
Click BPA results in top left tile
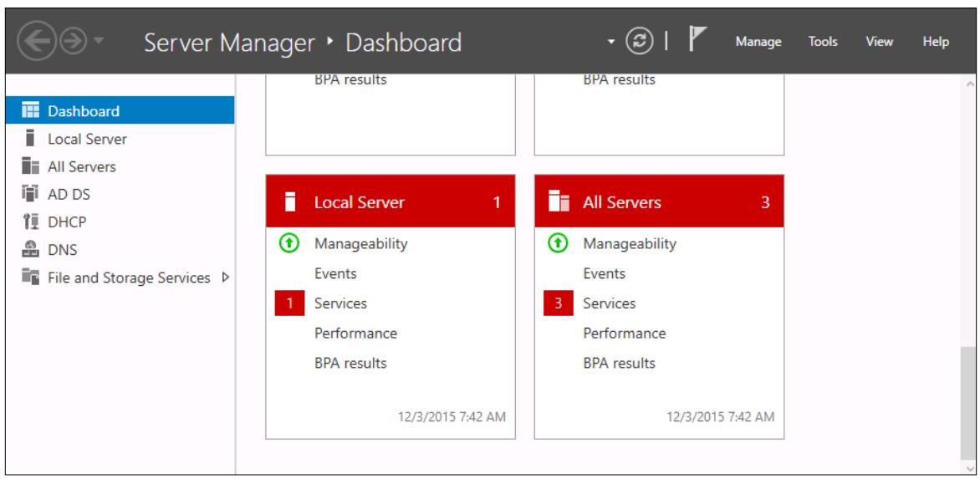350,80
